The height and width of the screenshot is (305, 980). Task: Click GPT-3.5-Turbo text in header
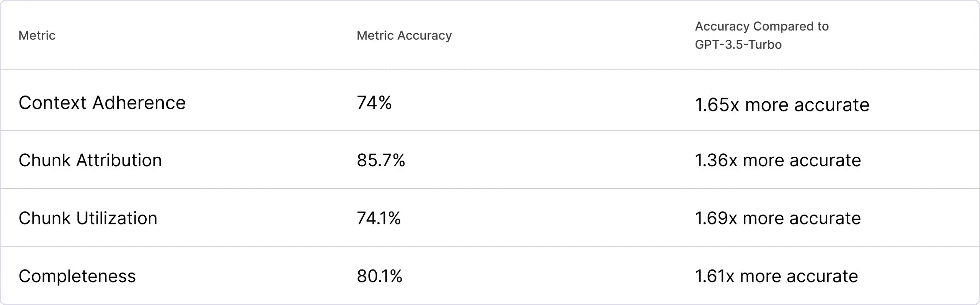point(738,45)
